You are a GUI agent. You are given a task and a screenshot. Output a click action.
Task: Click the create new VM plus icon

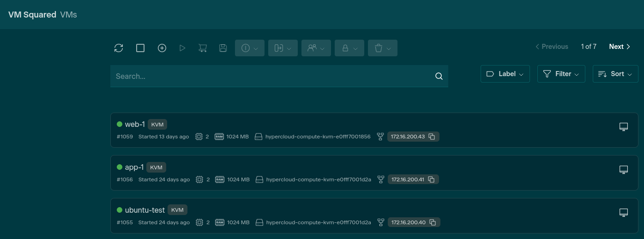[162, 48]
